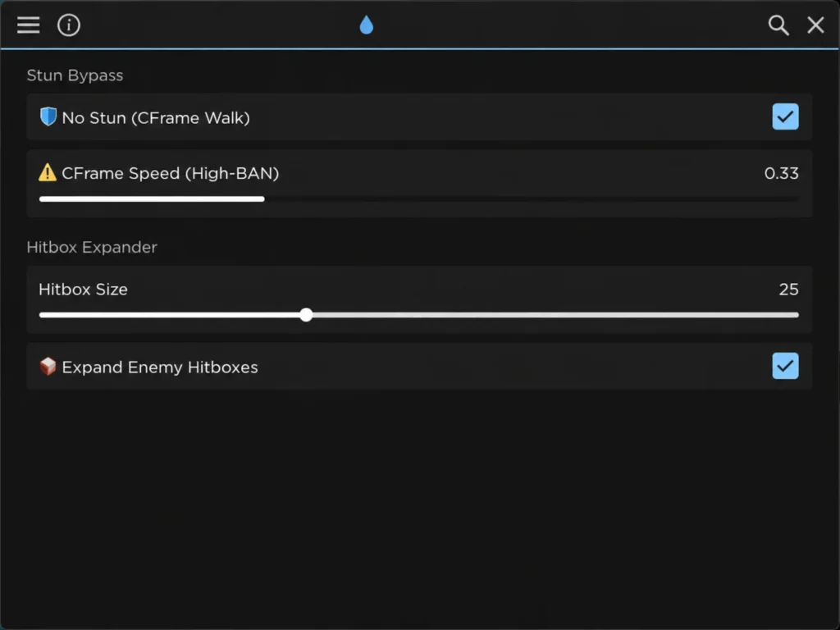Click the blue shield icon beside No Stun
Image resolution: width=840 pixels, height=630 pixels.
[48, 116]
